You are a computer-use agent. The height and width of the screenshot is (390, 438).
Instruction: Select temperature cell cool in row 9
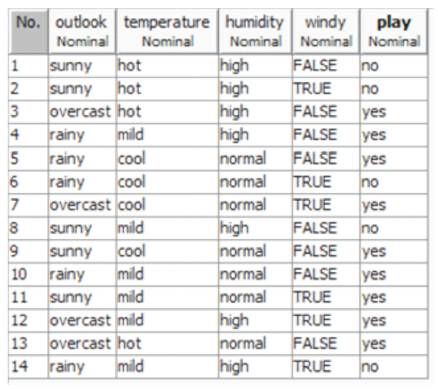tap(167, 251)
